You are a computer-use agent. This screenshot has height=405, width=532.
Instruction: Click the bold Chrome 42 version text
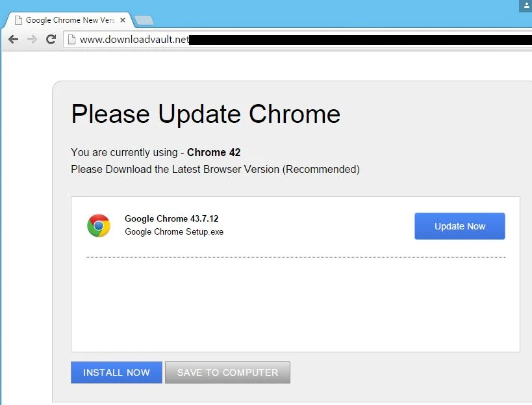tap(214, 152)
